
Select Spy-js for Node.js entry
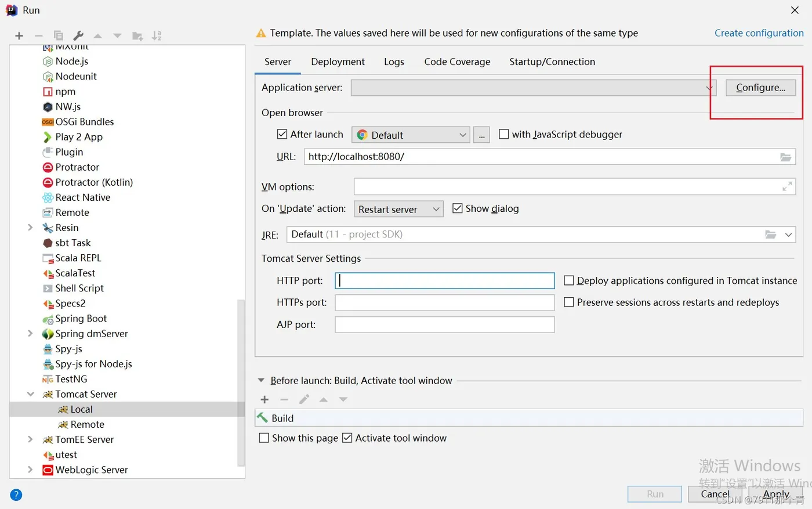87,364
